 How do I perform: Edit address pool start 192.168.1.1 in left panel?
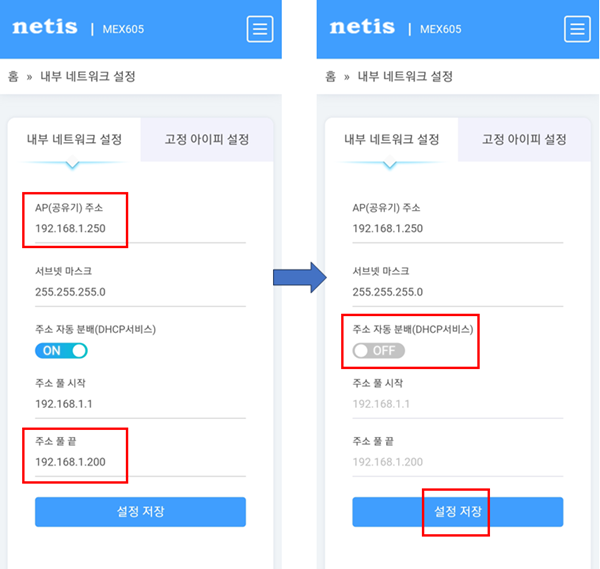(x=140, y=404)
